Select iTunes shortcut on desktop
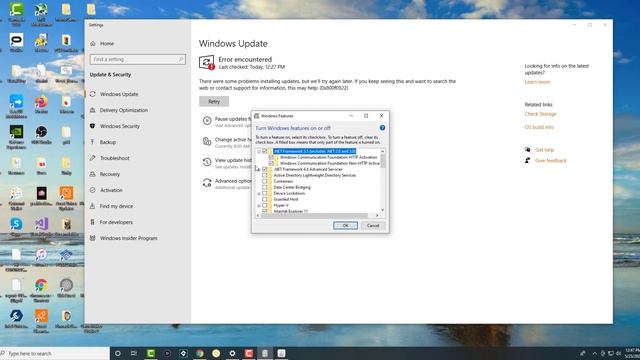 41,257
